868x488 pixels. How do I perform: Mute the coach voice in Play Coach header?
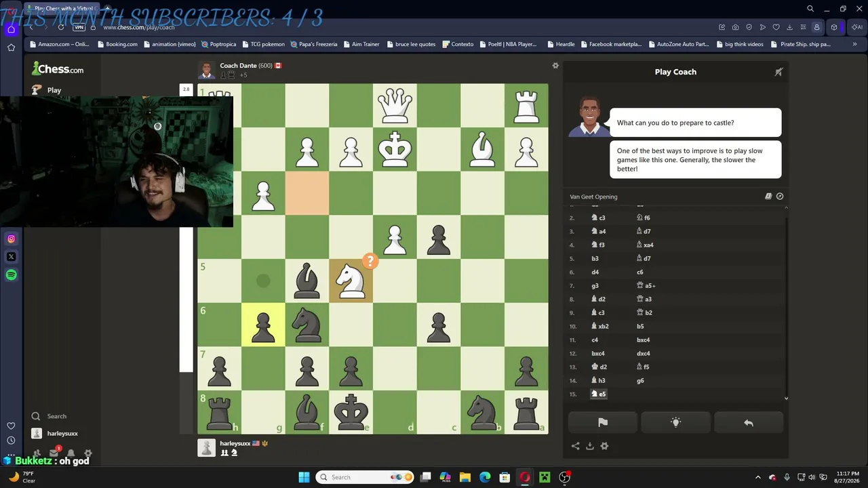coord(778,72)
